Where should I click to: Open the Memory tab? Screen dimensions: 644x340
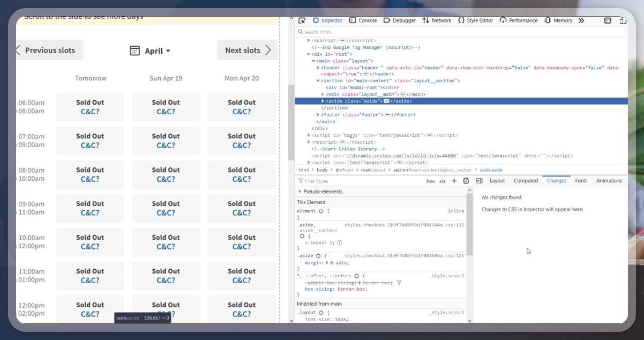click(x=558, y=20)
